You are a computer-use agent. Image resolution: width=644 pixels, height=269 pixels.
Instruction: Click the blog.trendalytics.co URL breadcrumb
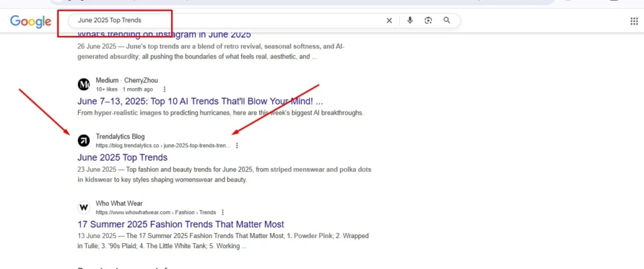[x=163, y=146]
